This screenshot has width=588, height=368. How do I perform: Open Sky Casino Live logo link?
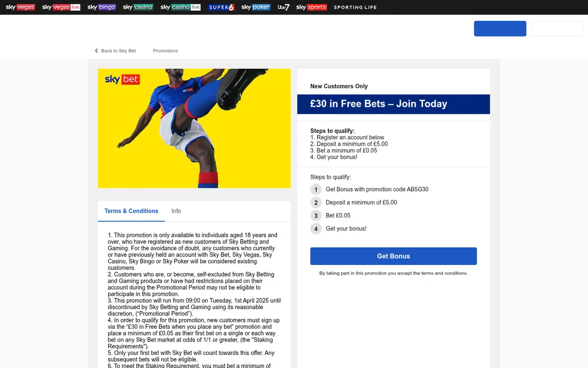pyautogui.click(x=180, y=7)
